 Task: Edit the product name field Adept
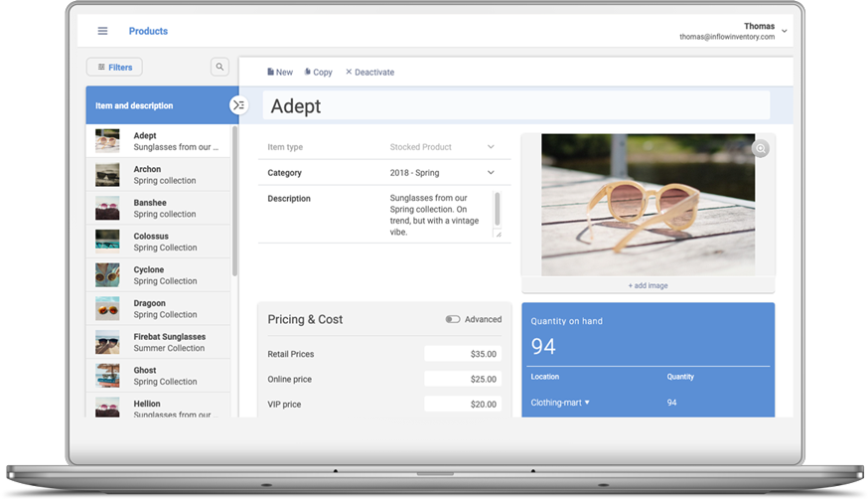coord(516,106)
